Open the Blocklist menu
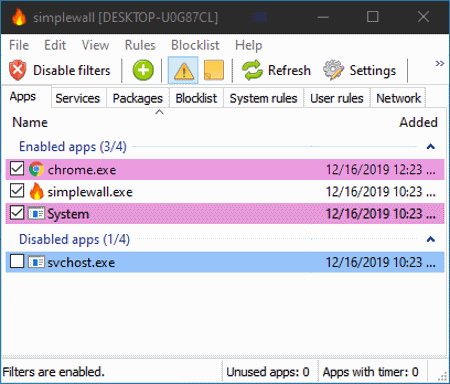Viewport: 450px width, 384px height. (x=195, y=45)
